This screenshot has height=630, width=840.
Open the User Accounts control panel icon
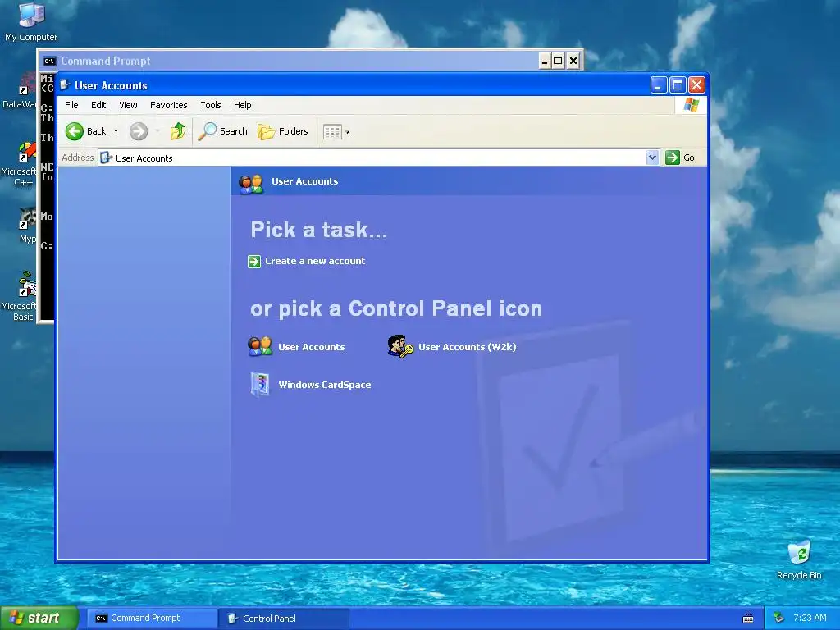[260, 347]
